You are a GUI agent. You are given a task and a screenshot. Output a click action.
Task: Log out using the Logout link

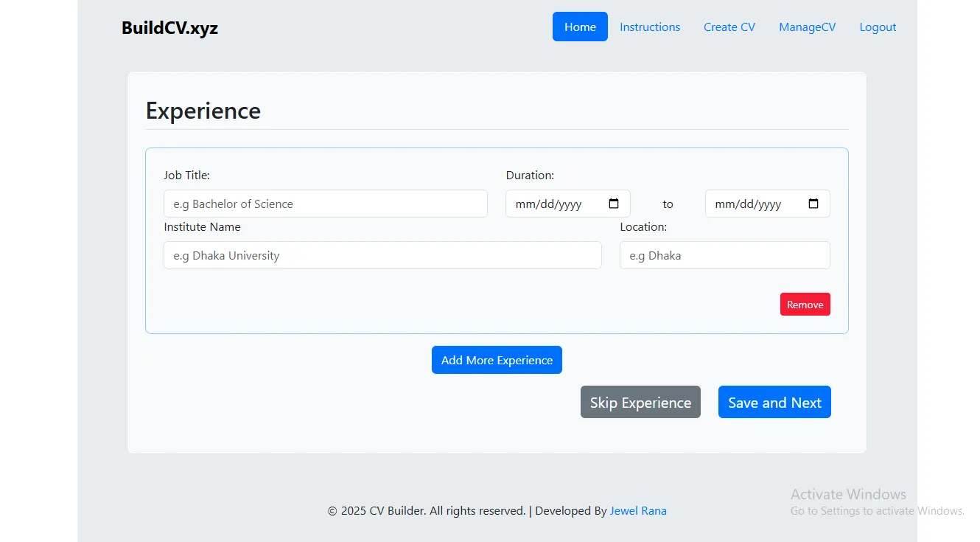point(878,27)
